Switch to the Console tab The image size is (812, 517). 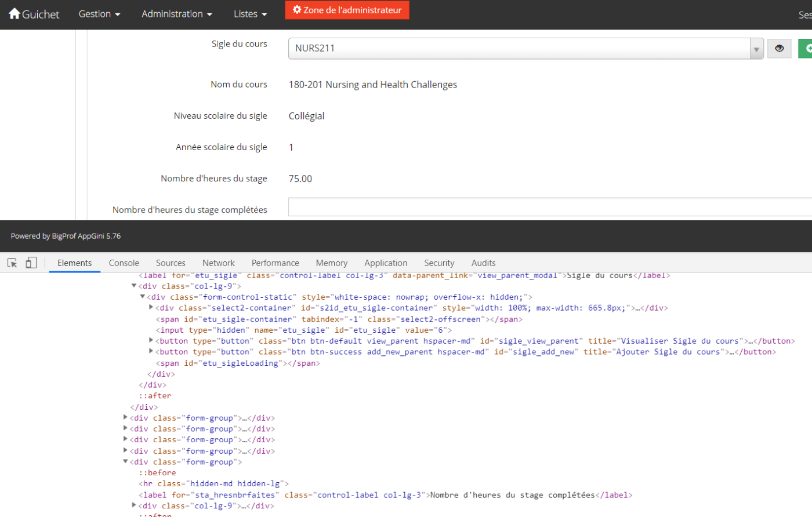124,263
